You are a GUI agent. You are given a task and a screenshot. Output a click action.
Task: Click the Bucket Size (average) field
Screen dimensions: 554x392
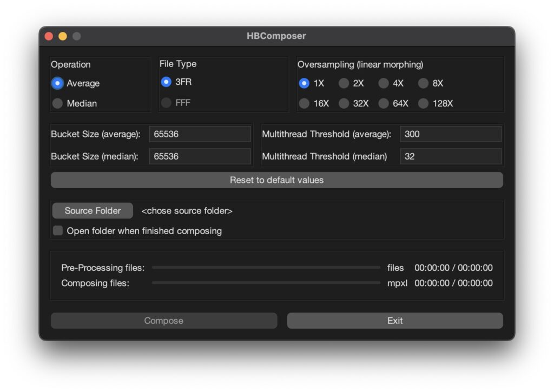tap(200, 134)
